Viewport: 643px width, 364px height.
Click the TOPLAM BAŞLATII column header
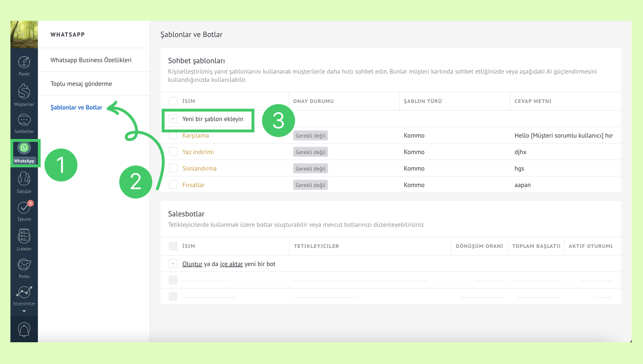536,246
